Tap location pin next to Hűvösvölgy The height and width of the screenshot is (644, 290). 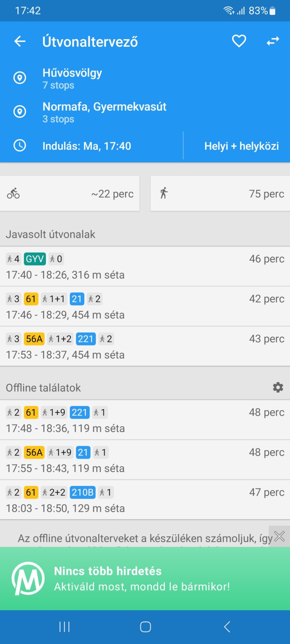(19, 78)
